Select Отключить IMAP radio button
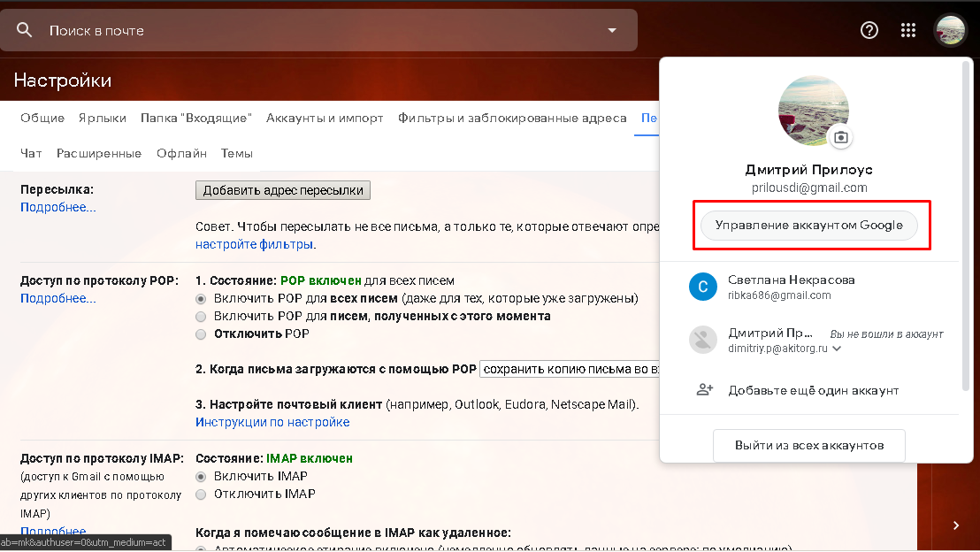 [x=201, y=494]
